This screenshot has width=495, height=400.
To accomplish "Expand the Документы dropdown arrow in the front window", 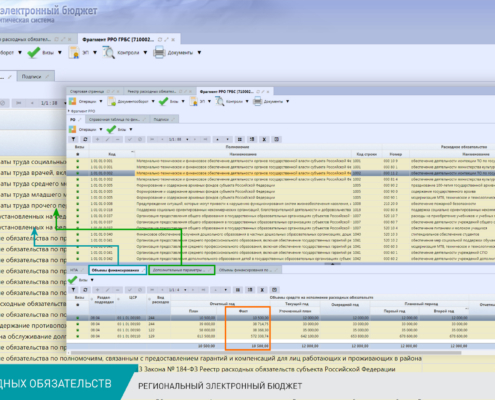I will (287, 101).
